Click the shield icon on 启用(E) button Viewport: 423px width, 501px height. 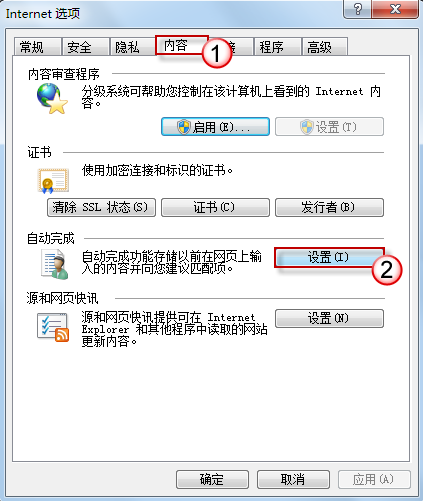point(184,127)
